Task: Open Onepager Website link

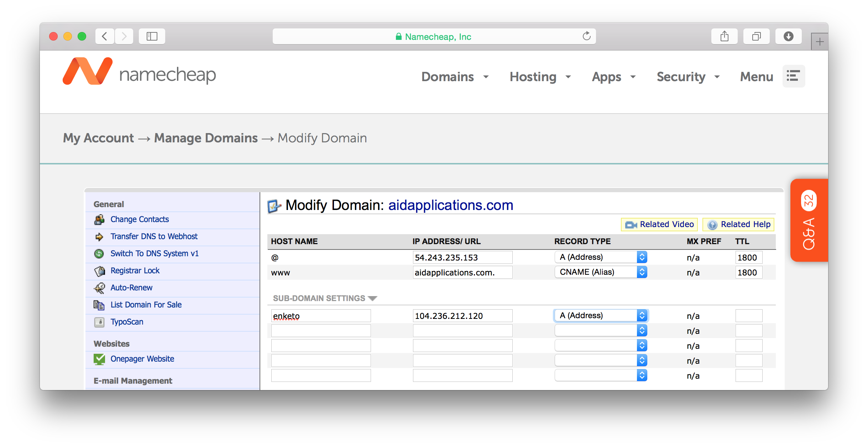Action: (x=142, y=359)
